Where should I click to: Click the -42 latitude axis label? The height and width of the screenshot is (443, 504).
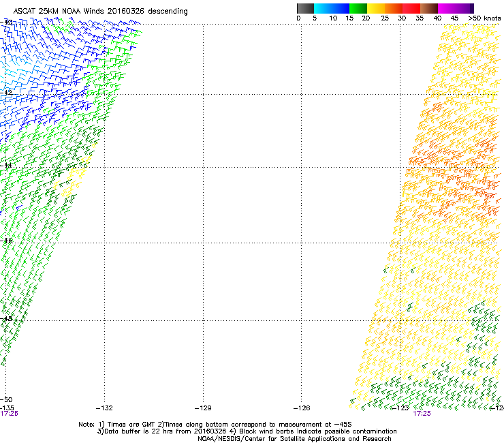pos(6,92)
